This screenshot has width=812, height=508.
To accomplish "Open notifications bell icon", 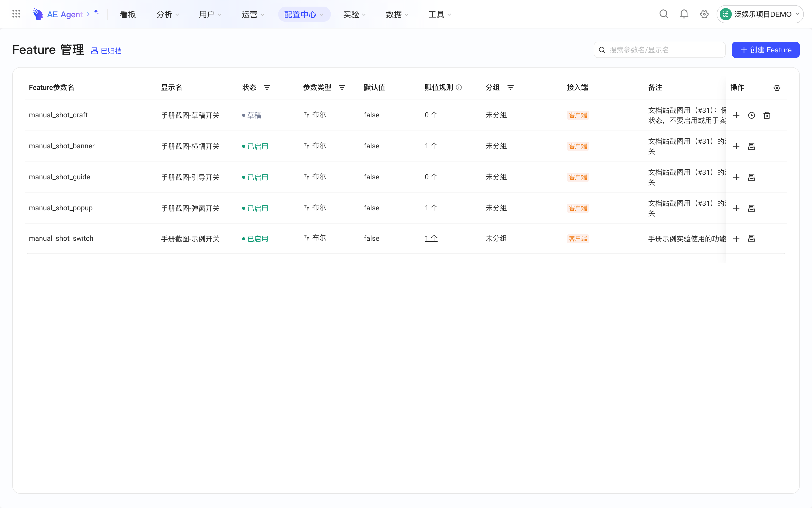I will coord(684,14).
